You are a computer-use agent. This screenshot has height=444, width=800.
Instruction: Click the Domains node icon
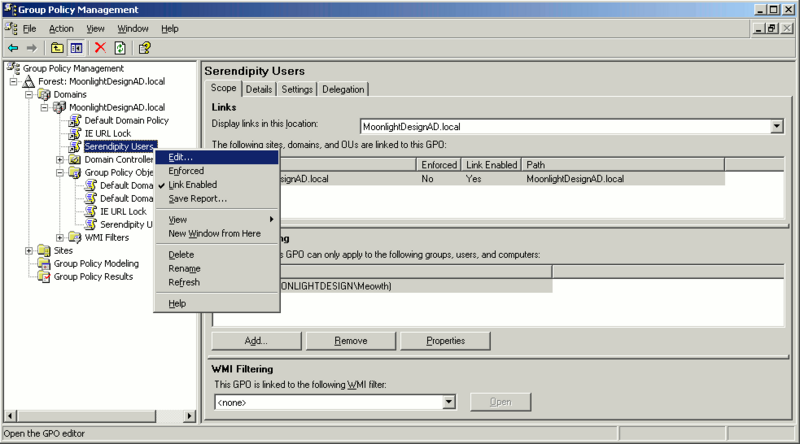(44, 94)
